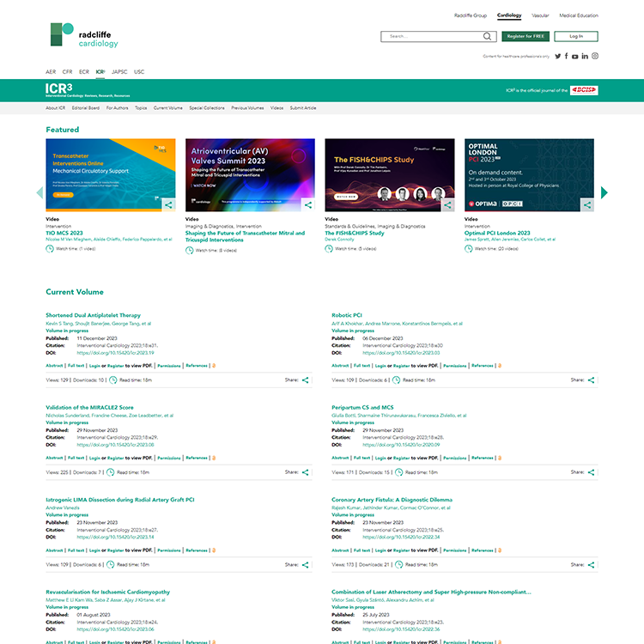The height and width of the screenshot is (644, 644).
Task: Share the TIO MCS 2023 video
Action: coord(168,204)
